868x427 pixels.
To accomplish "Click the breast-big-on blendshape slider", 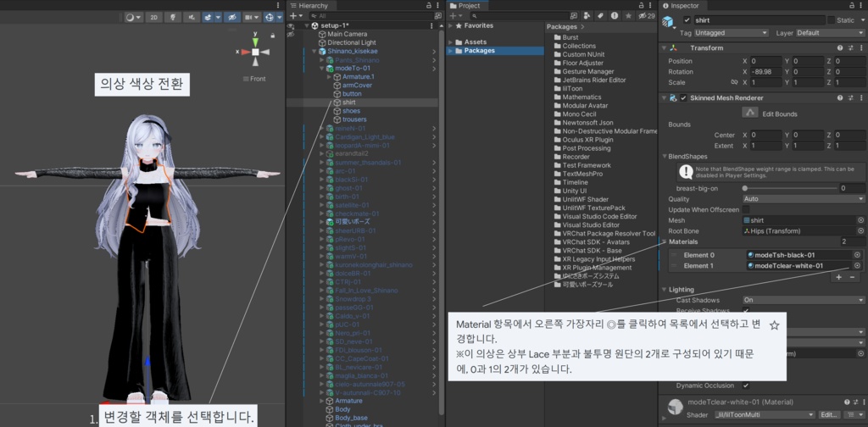I will pos(791,188).
